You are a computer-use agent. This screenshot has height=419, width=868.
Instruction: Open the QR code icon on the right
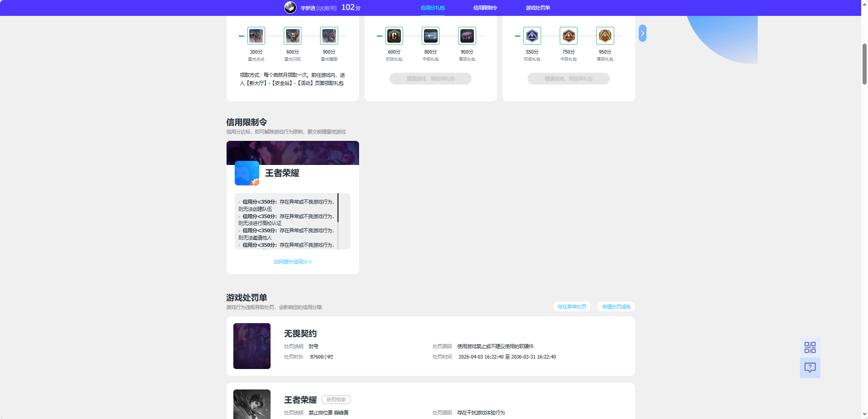[x=810, y=347]
